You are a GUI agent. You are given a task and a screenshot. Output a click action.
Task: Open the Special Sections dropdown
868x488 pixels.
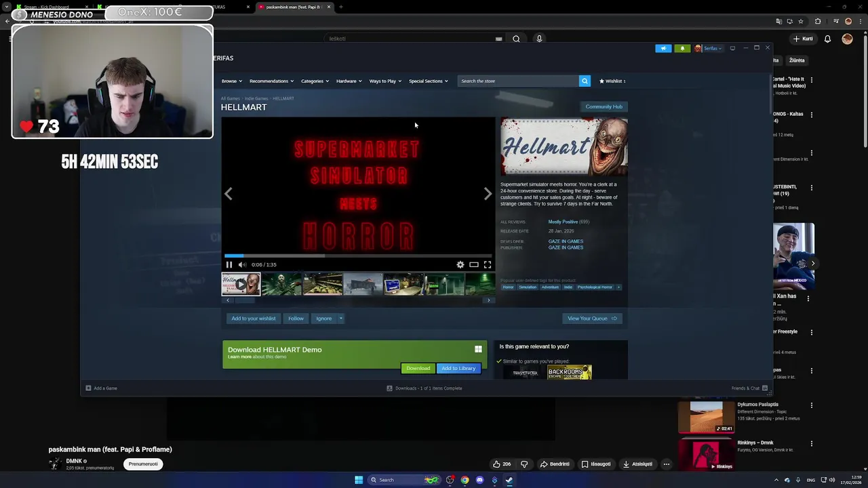[x=428, y=81]
